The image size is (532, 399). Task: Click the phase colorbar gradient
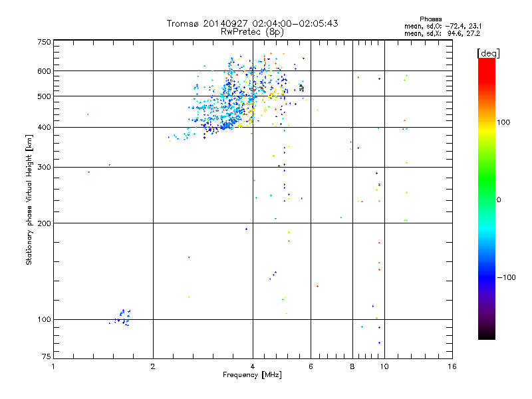[487, 198]
